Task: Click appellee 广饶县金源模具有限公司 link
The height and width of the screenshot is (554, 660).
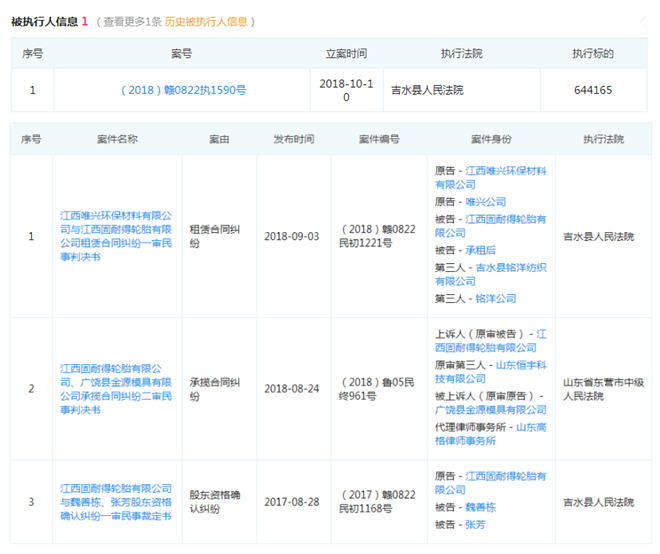Action: pos(491,410)
